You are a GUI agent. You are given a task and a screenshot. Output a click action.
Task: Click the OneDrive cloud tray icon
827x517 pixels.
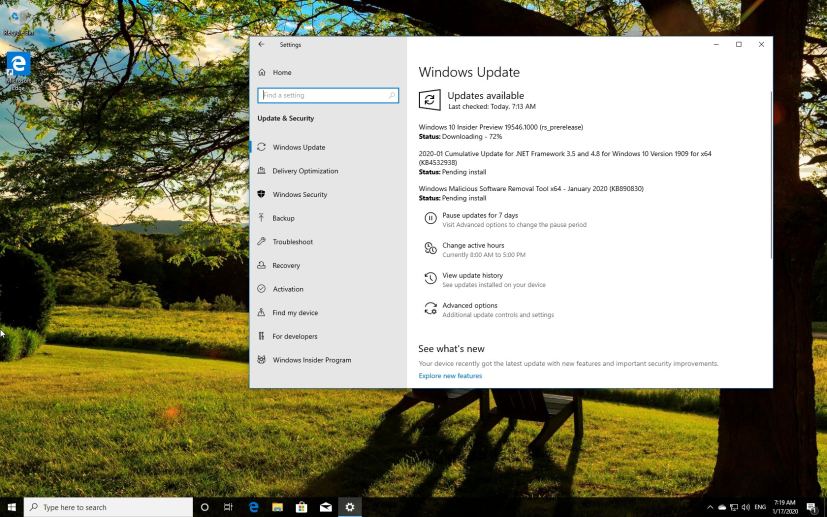[722, 508]
